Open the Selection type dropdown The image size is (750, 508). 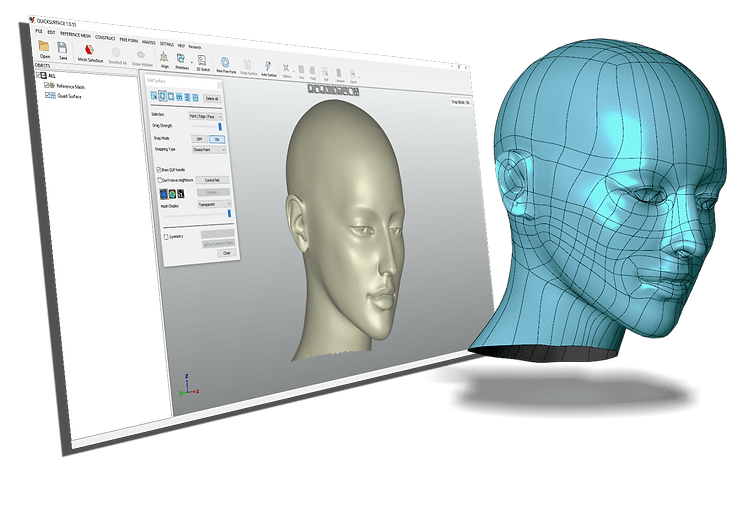(x=206, y=116)
